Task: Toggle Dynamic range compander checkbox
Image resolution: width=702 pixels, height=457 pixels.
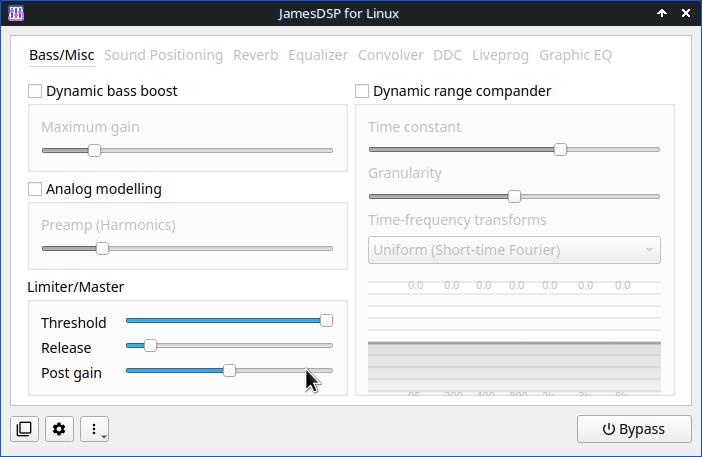Action: pos(362,91)
